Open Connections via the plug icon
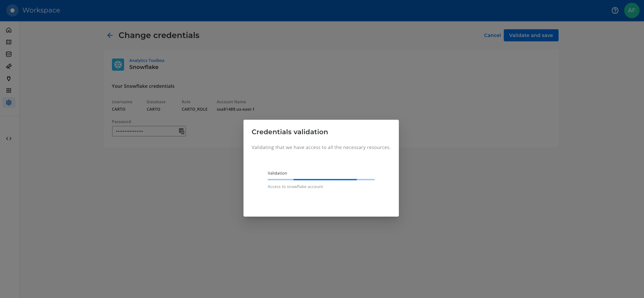This screenshot has width=644, height=298. click(9, 78)
